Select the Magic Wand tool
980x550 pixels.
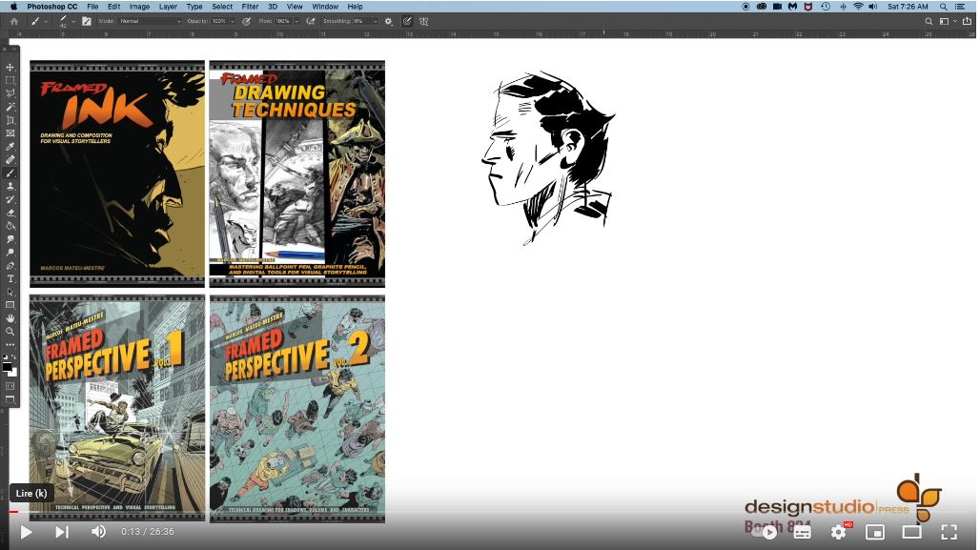(10, 107)
